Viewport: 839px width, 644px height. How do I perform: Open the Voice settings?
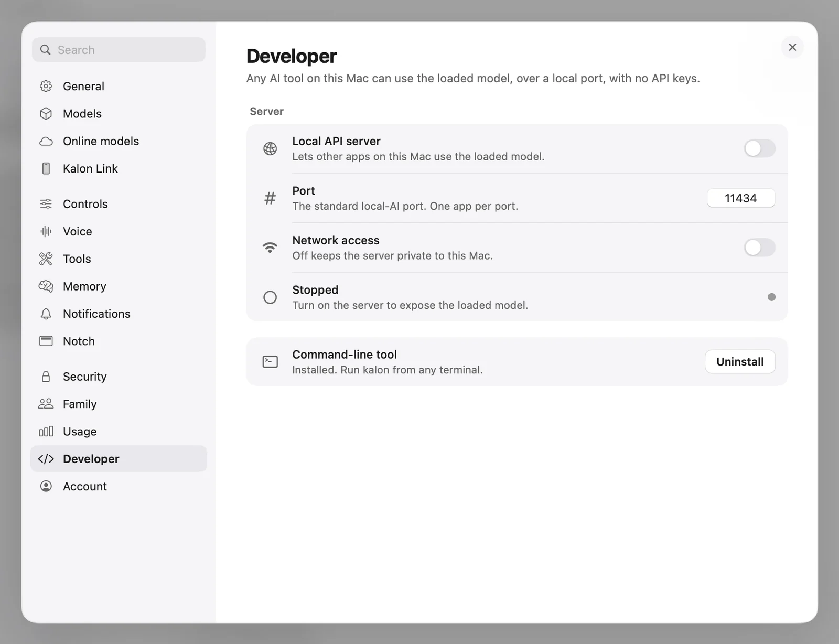tap(119, 231)
